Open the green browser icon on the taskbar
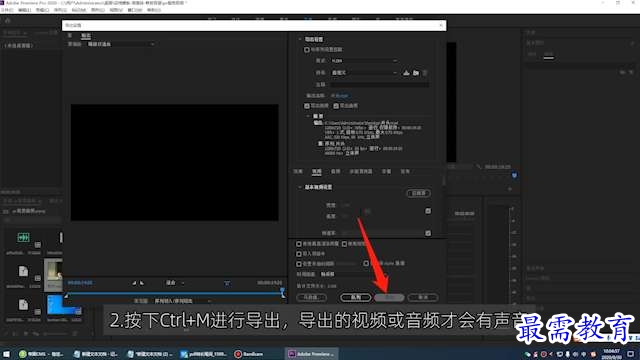This screenshot has width=640, height=360. (23, 354)
